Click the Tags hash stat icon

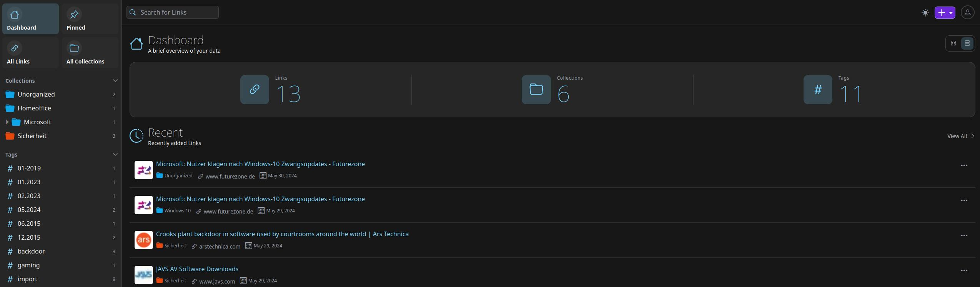[x=818, y=90]
